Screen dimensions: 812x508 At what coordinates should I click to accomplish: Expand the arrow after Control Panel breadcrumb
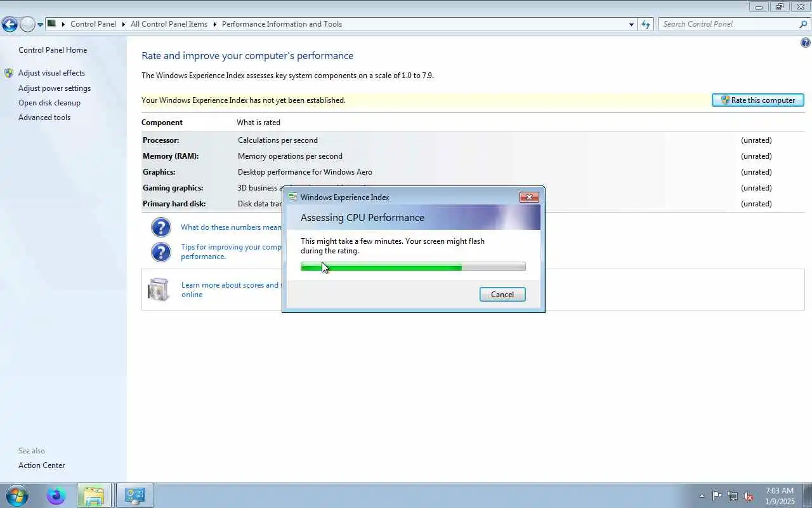coord(123,24)
